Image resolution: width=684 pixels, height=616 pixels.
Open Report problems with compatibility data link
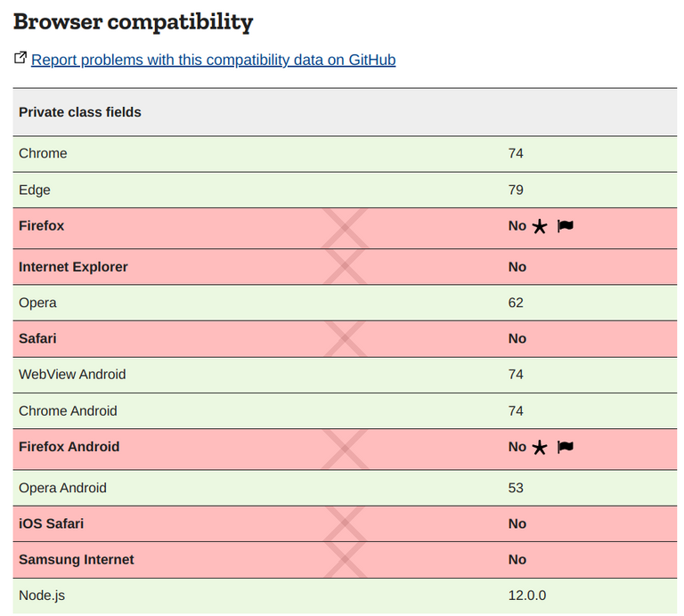(x=213, y=60)
